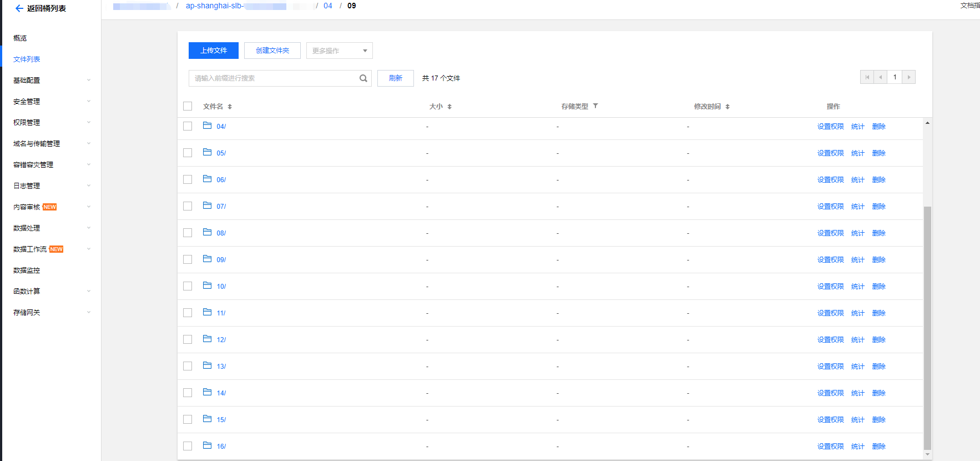Expand 权限管理 sidebar section

pyautogui.click(x=89, y=123)
